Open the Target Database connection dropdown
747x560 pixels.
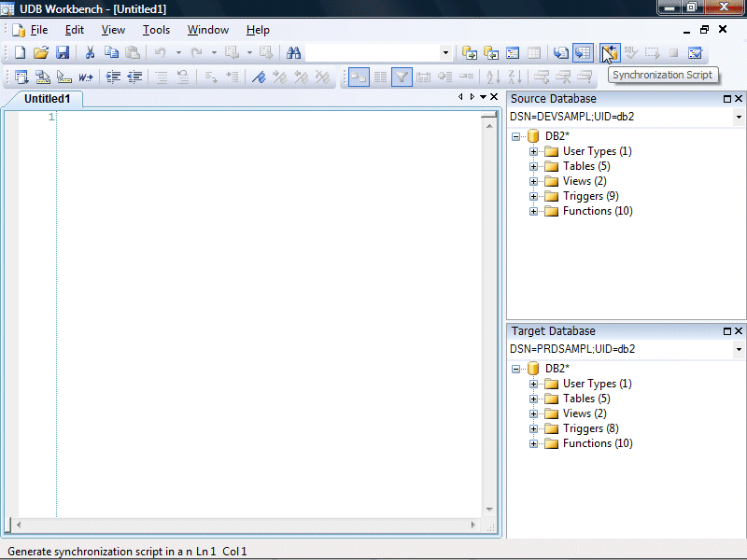(x=739, y=349)
